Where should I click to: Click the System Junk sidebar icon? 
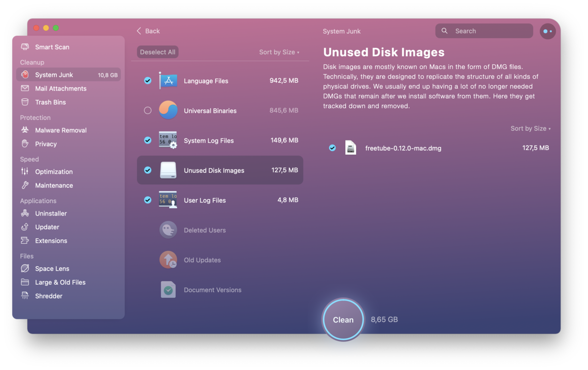[25, 75]
